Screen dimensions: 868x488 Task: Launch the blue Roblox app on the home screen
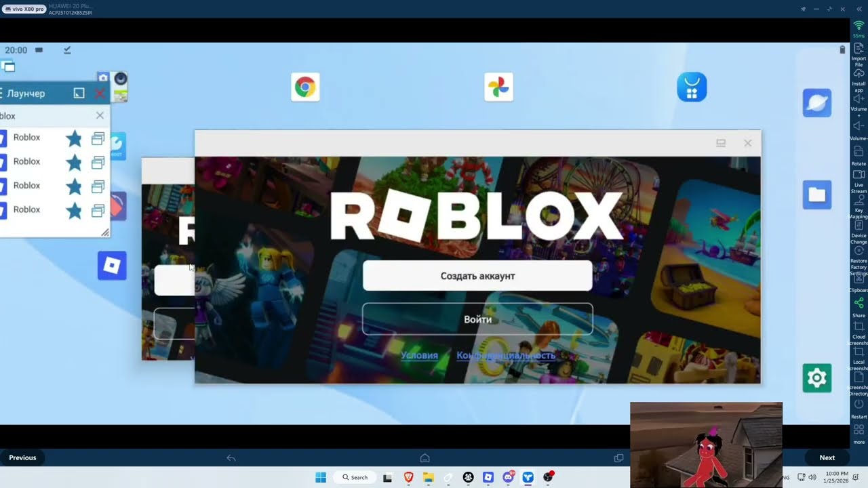click(x=112, y=266)
